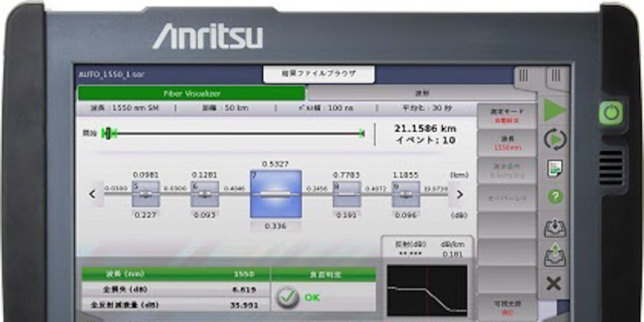Switch to the 波形 waveform tab

[421, 93]
